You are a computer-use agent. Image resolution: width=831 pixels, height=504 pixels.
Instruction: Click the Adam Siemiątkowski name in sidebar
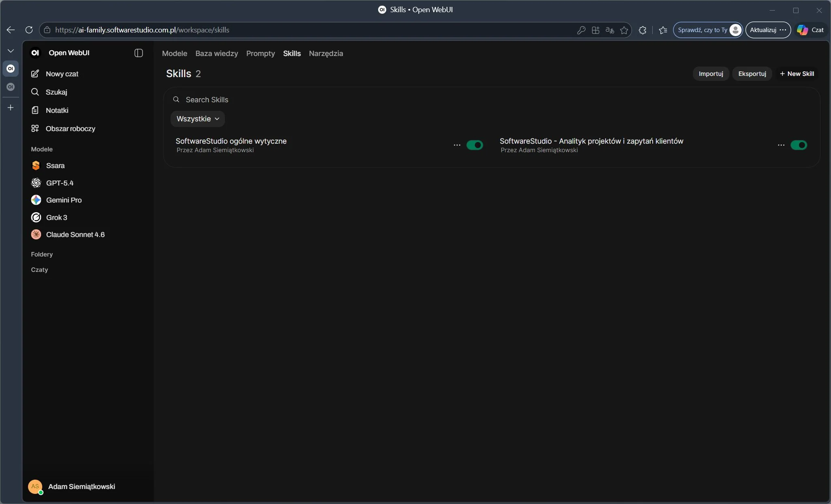[82, 487]
